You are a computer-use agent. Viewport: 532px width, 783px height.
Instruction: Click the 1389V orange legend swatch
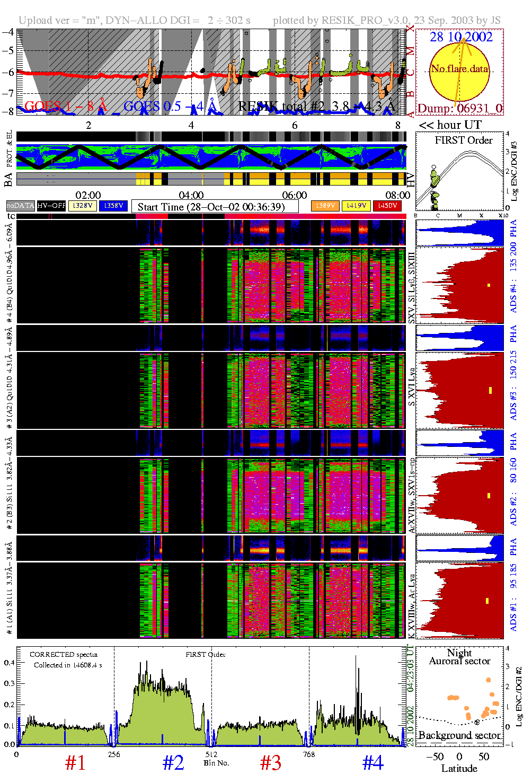click(325, 206)
